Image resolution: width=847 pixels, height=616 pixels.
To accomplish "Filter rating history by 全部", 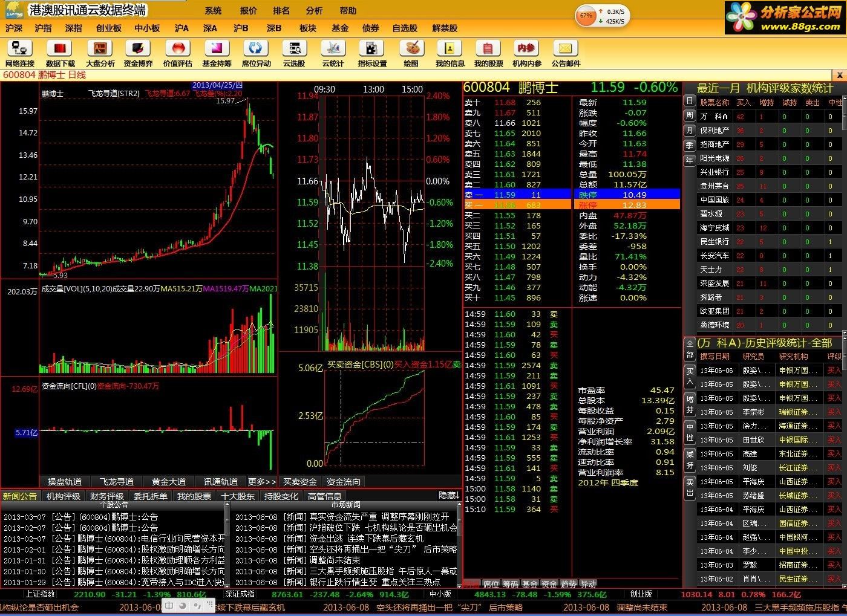I will pyautogui.click(x=690, y=349).
